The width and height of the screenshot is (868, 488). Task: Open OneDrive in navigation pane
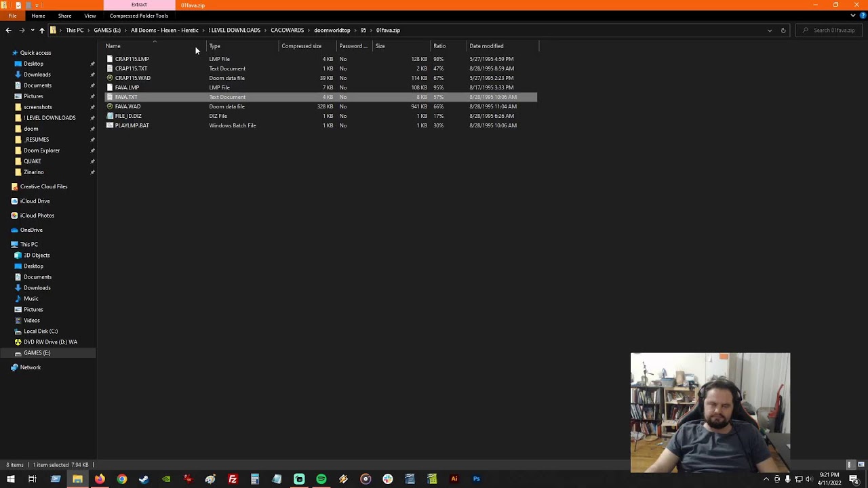(x=31, y=230)
